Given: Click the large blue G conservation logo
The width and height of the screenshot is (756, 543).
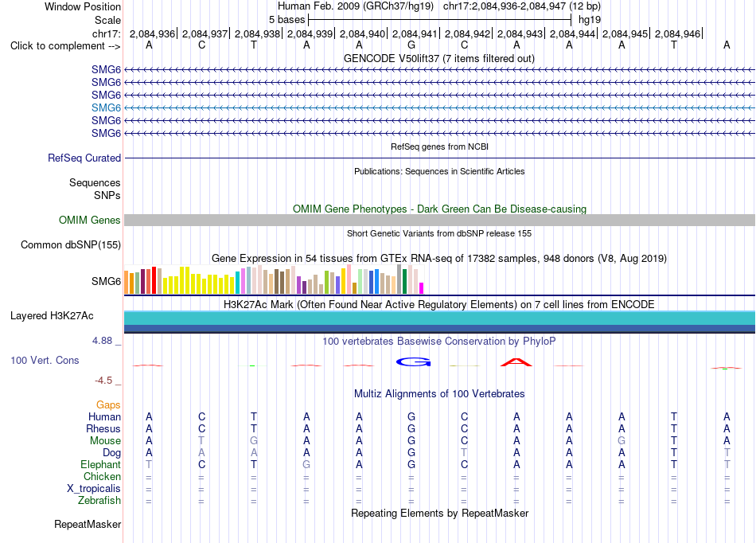Looking at the screenshot, I should tap(413, 361).
